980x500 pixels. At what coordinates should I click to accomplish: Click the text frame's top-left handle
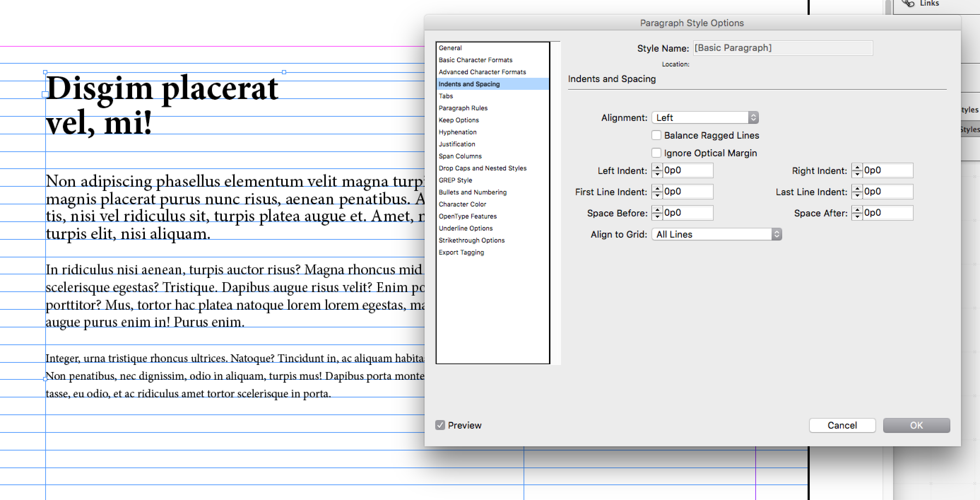coord(45,72)
